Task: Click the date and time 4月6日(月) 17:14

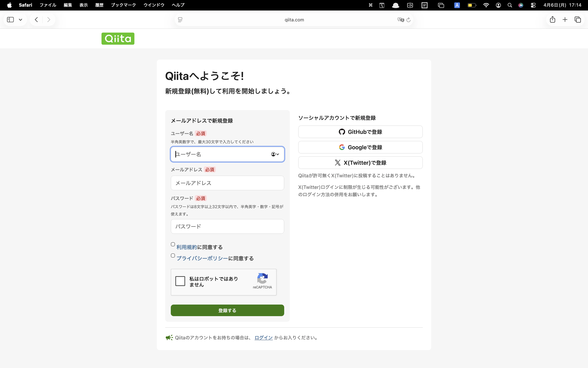Action: pyautogui.click(x=562, y=5)
